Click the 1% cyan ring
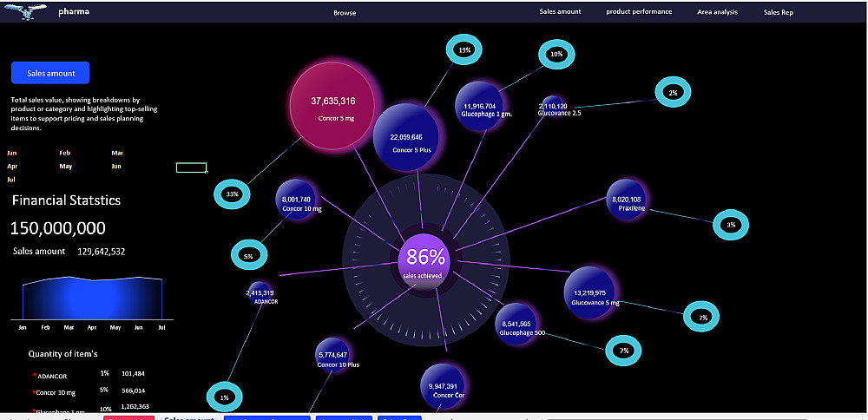868x420 pixels. (x=224, y=397)
